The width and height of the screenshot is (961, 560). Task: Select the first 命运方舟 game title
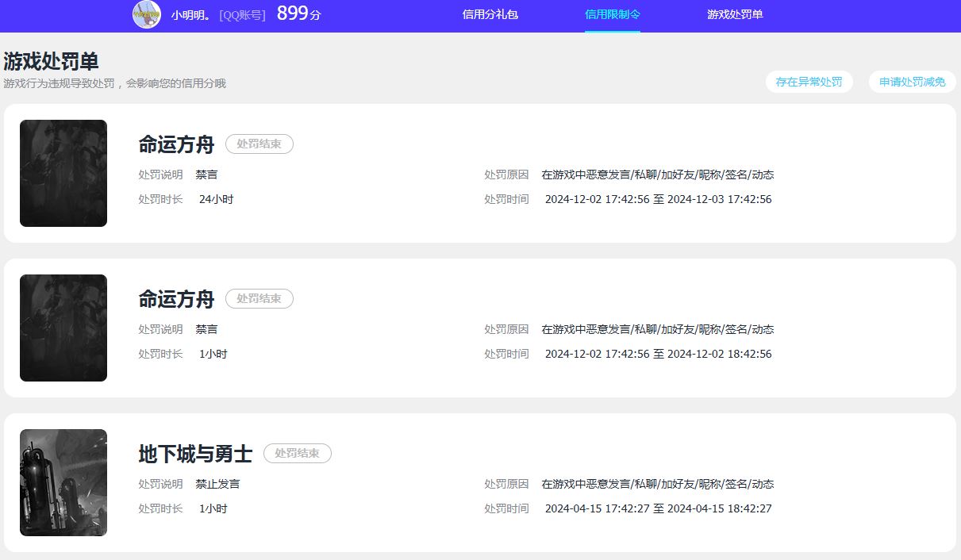point(176,144)
